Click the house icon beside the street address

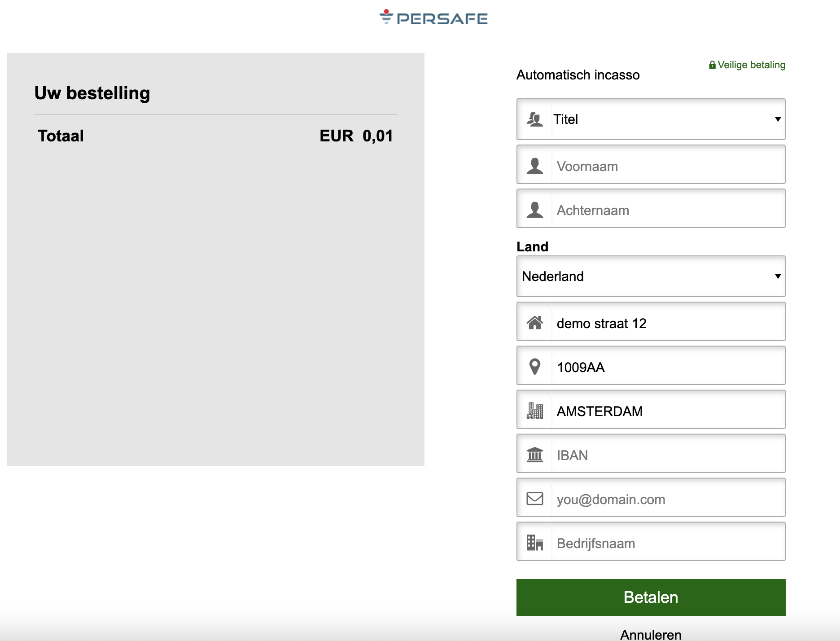click(534, 322)
